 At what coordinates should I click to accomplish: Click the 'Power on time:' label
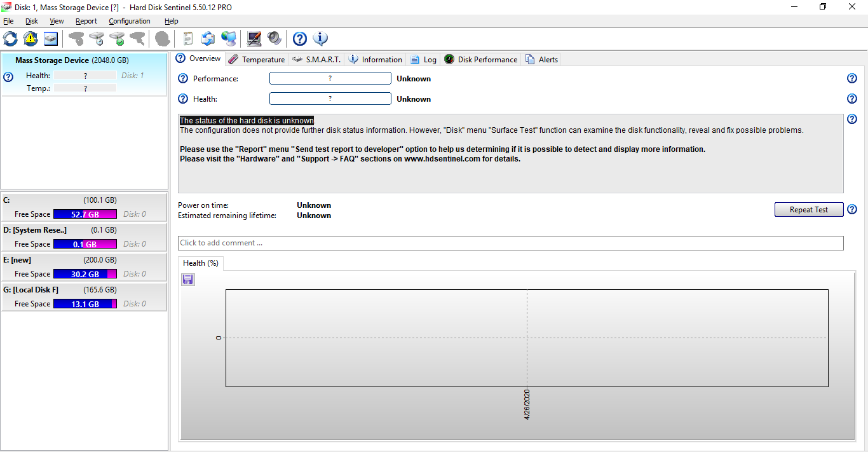203,205
